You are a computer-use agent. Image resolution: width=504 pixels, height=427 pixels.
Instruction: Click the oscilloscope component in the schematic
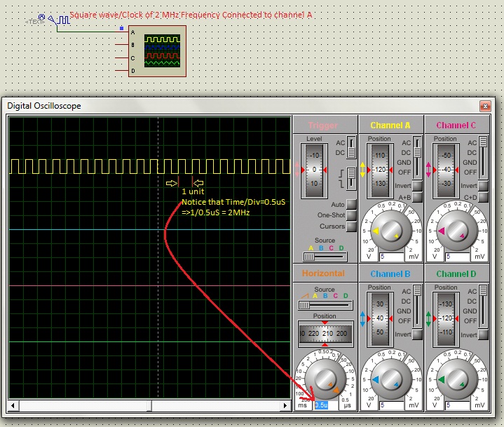click(x=157, y=51)
